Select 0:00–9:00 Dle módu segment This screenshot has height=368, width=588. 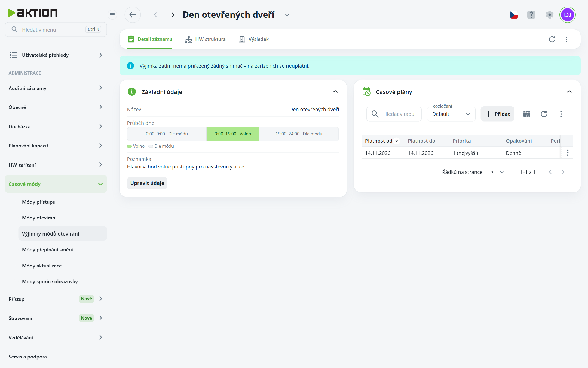pos(167,134)
